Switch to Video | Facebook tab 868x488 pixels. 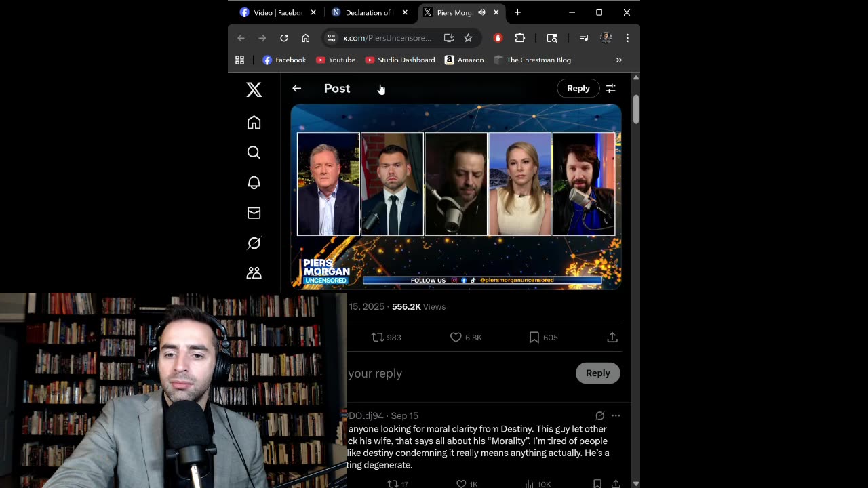(x=278, y=12)
